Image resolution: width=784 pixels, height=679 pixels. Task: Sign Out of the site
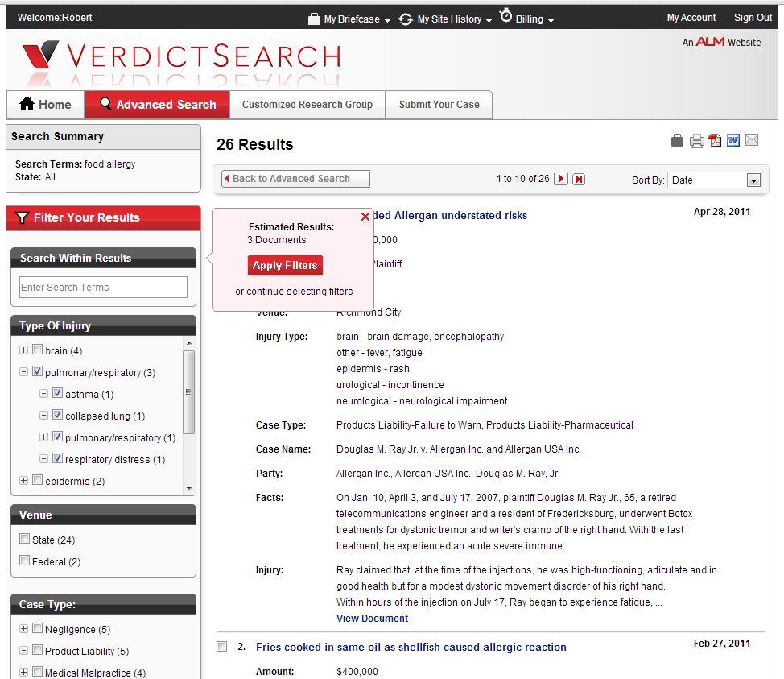[753, 18]
